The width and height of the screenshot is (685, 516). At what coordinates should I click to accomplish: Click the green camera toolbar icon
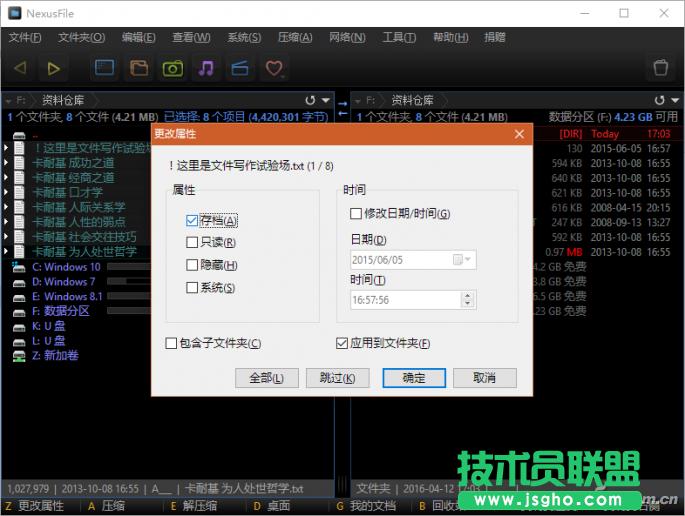173,68
